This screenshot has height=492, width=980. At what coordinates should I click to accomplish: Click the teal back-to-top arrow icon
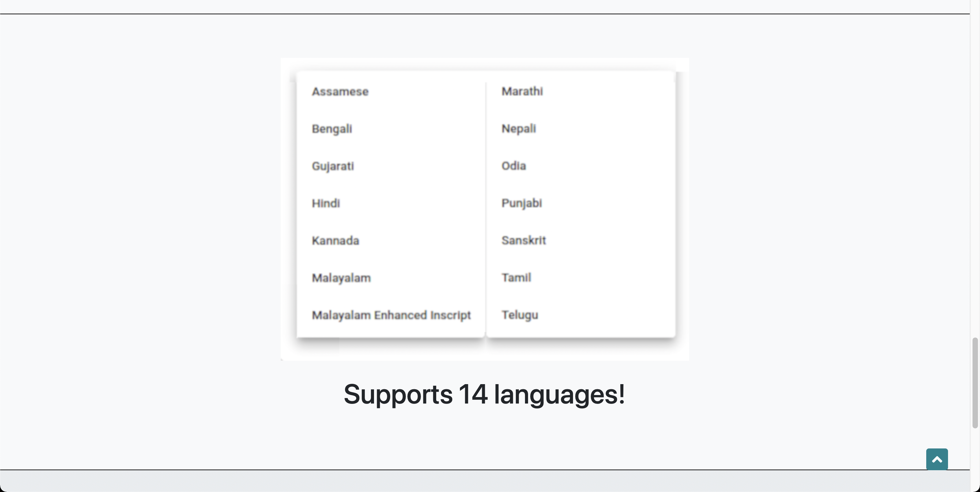937,459
